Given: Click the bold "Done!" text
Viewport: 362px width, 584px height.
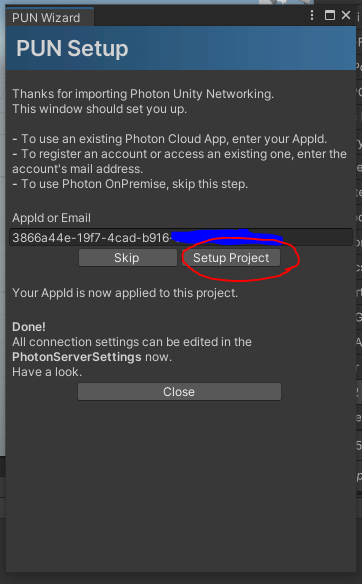Looking at the screenshot, I should [x=29, y=327].
